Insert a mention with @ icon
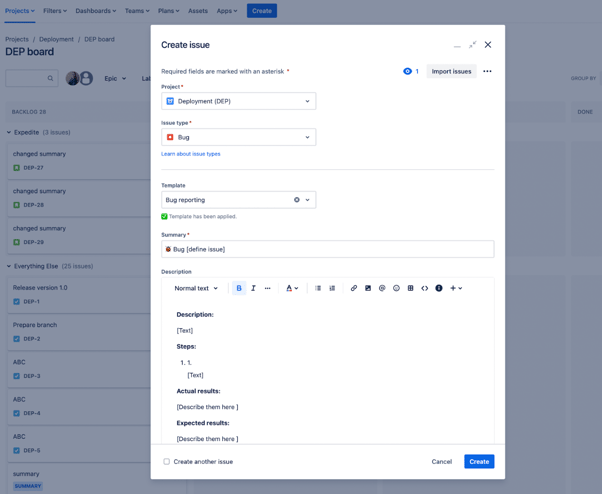Screen dimensions: 602x494 (x=382, y=288)
